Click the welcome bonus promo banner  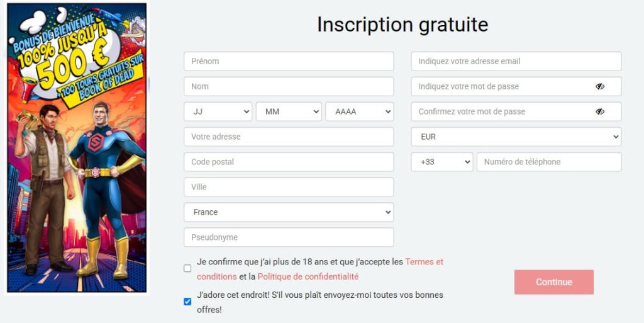tap(76, 148)
